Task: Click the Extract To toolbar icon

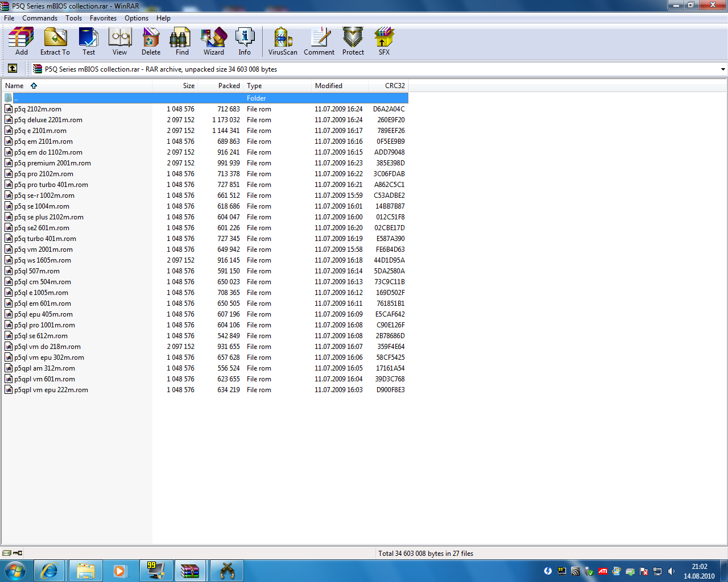Action: point(55,41)
